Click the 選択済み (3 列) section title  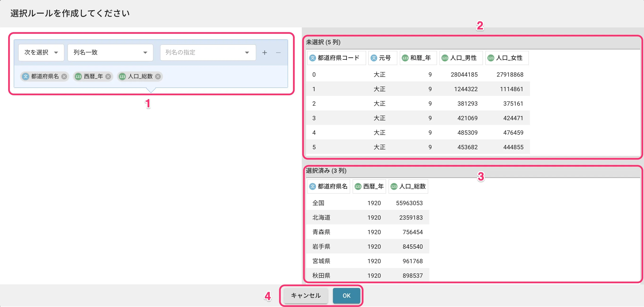(326, 171)
